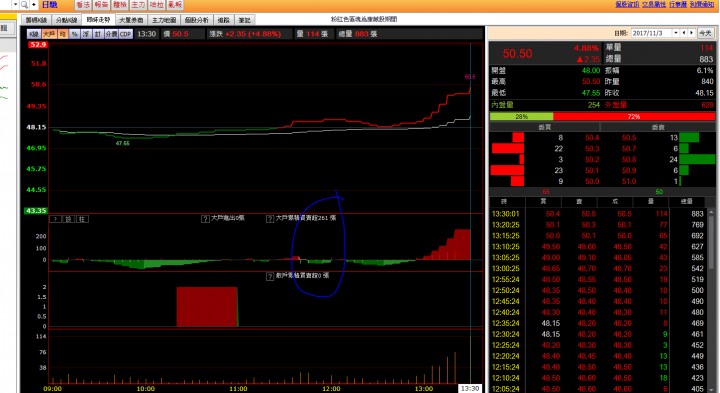The width and height of the screenshot is (720, 393).
Task: Open the dropdown arrow left of magnifier
Action: 15,5
